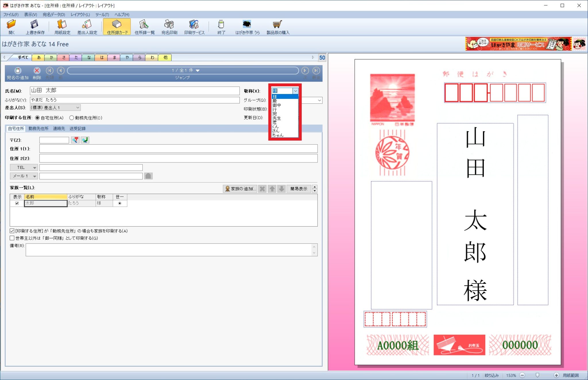The width and height of the screenshot is (588, 380).
Task: Open 用紙設定 paper settings icon
Action: [x=62, y=24]
